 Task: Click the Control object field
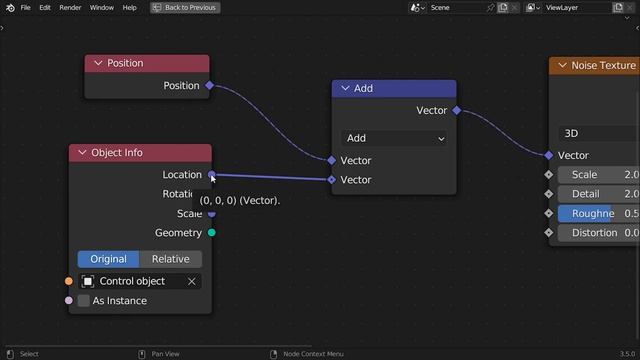[x=140, y=281]
